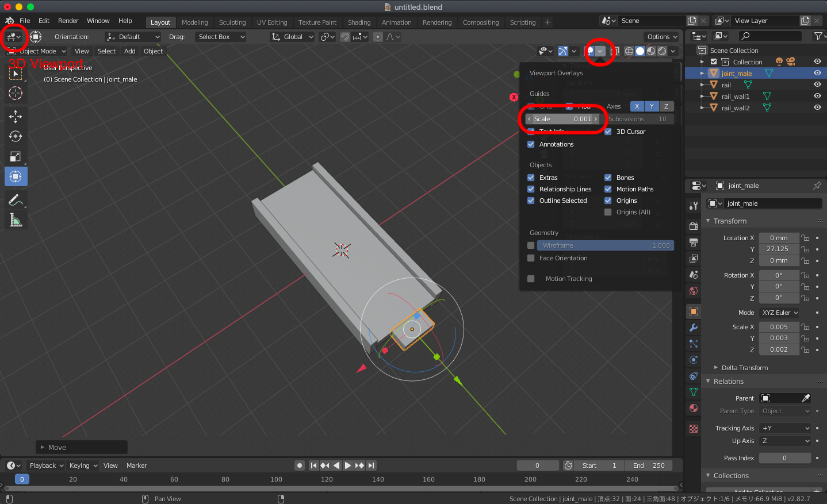Enable the Face Orientation checkbox

(x=531, y=258)
